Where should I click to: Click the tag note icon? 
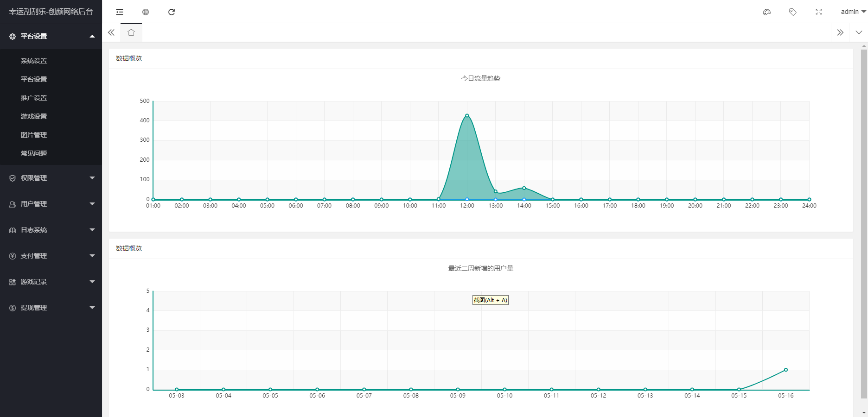pyautogui.click(x=793, y=12)
